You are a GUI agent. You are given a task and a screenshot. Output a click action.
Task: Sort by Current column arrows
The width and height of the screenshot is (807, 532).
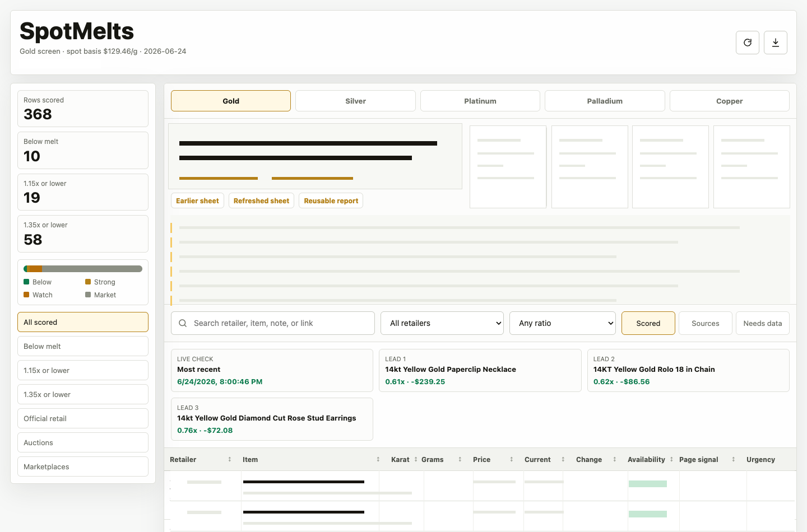(x=563, y=459)
